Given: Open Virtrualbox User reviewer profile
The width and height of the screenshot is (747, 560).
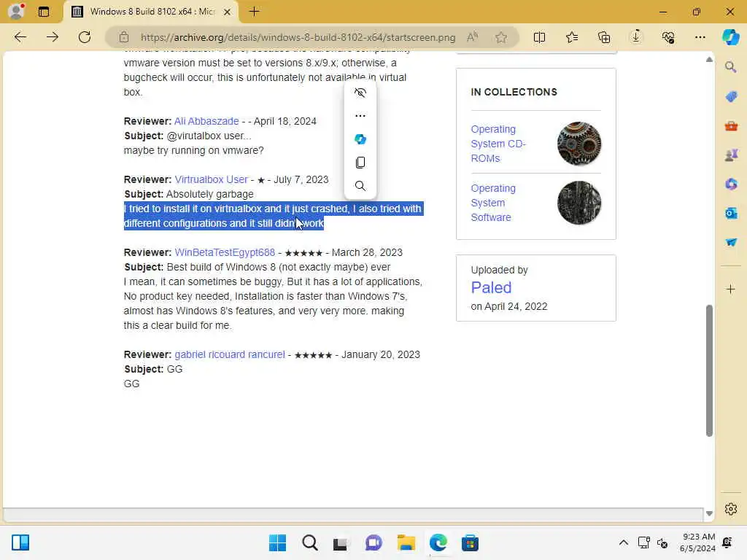Looking at the screenshot, I should (211, 179).
